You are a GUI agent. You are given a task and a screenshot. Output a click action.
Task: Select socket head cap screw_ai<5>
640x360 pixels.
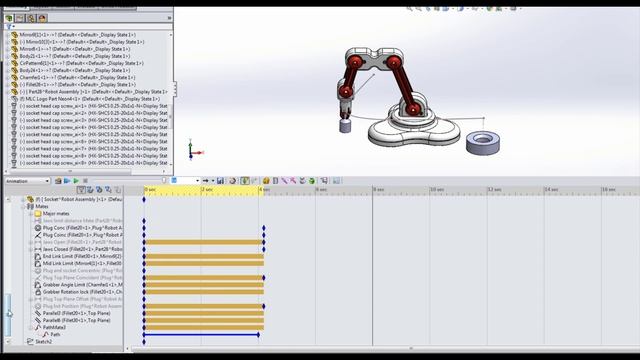tap(93, 134)
